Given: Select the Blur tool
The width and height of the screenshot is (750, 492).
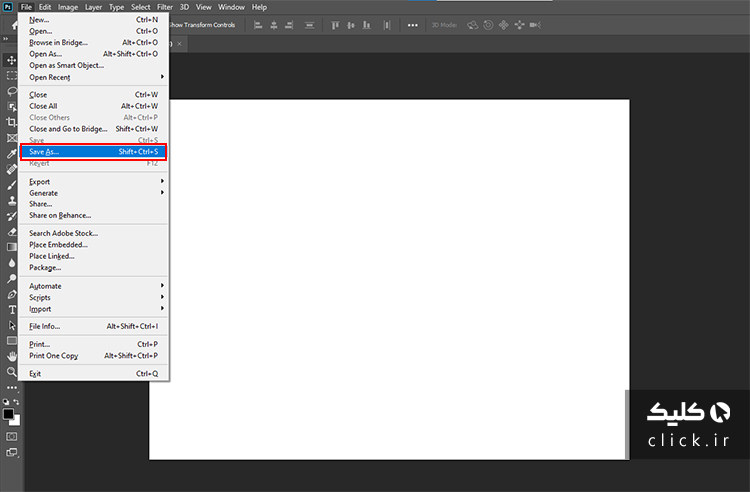Looking at the screenshot, I should [11, 263].
